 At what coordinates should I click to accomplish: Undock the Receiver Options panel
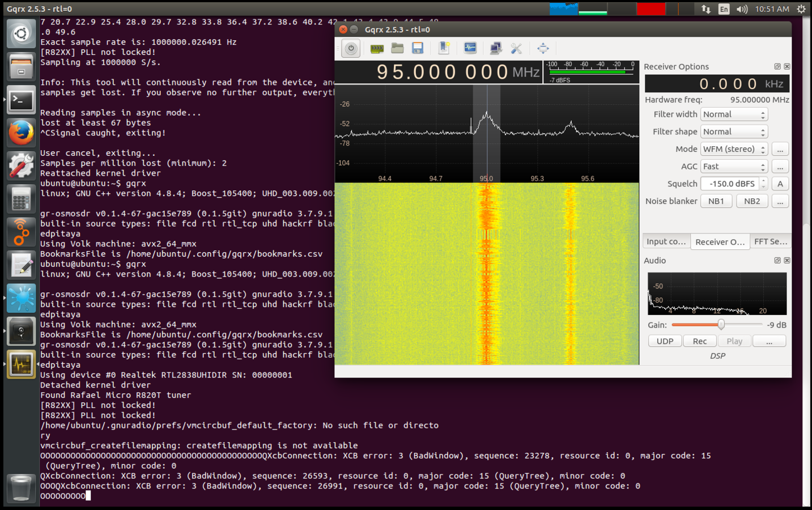(777, 66)
